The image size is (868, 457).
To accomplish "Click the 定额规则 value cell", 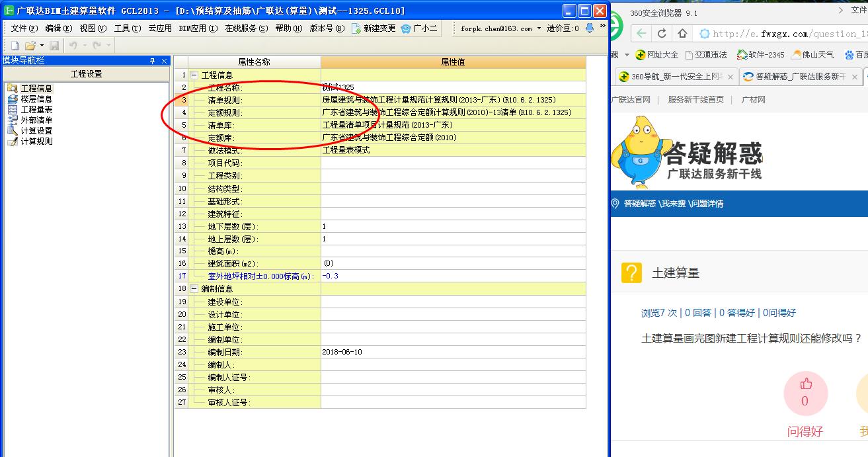I will [x=454, y=112].
